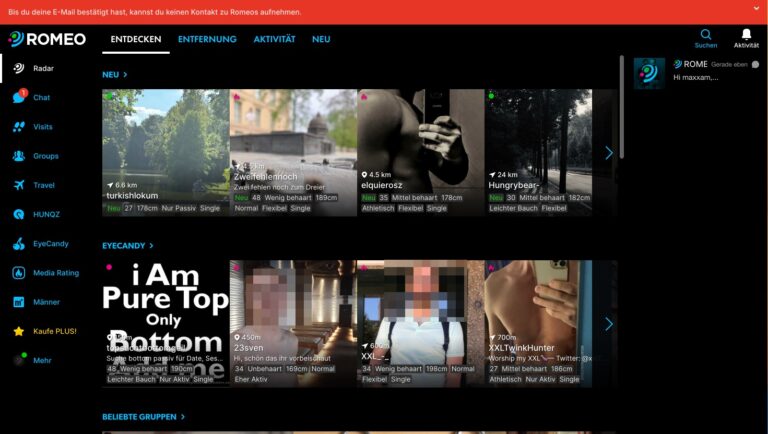Click the Visits footprints icon
The height and width of the screenshot is (434, 768).
19,127
